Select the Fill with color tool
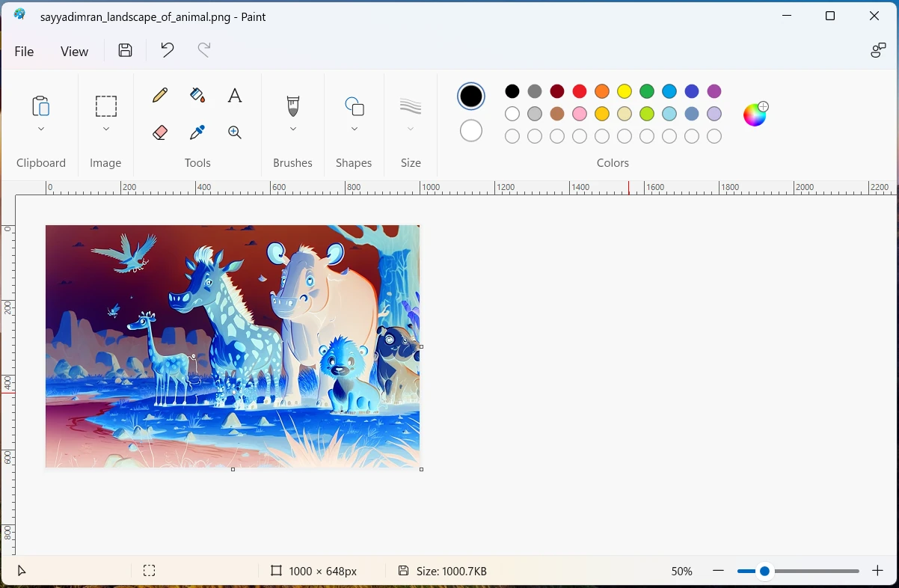This screenshot has height=588, width=899. 197,95
